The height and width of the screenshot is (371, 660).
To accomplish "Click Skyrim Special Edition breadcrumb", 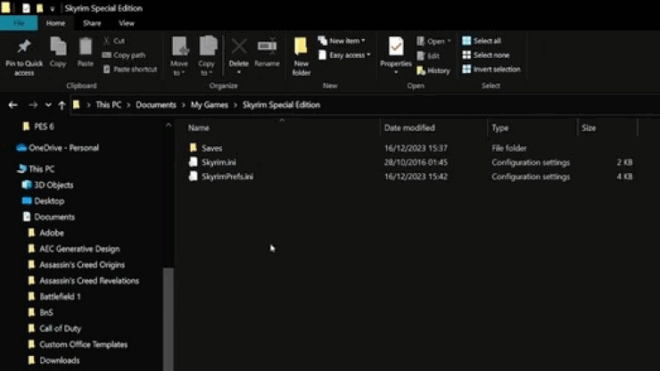I will (281, 105).
